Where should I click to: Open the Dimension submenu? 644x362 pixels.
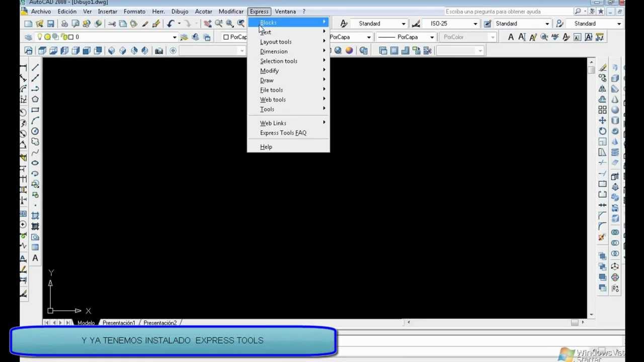click(x=288, y=51)
